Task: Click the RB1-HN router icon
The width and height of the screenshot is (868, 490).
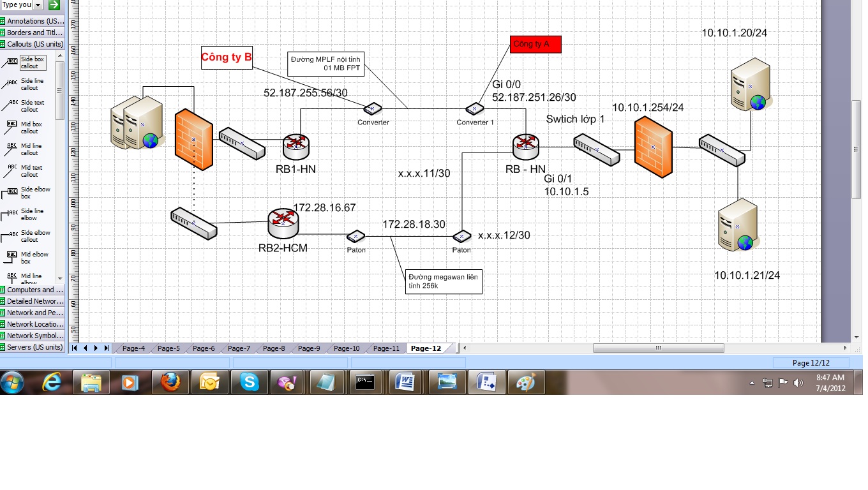Action: (x=296, y=147)
